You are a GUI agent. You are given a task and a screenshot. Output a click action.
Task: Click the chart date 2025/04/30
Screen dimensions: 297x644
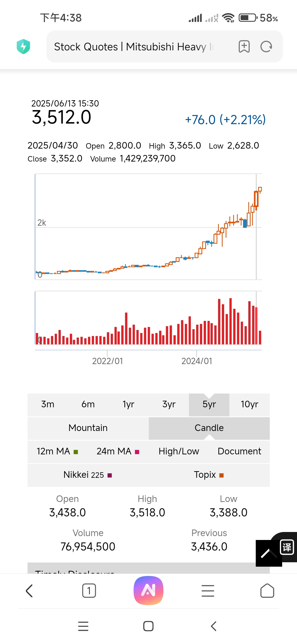53,145
